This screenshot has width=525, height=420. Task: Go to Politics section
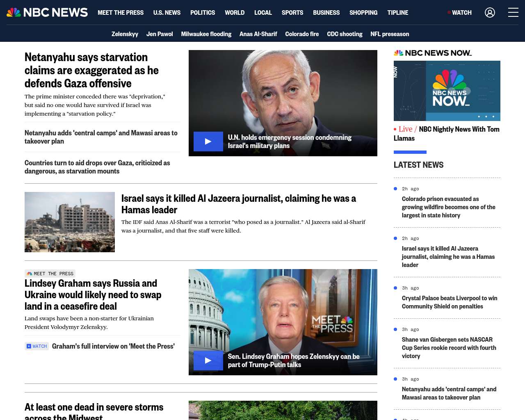click(x=203, y=13)
